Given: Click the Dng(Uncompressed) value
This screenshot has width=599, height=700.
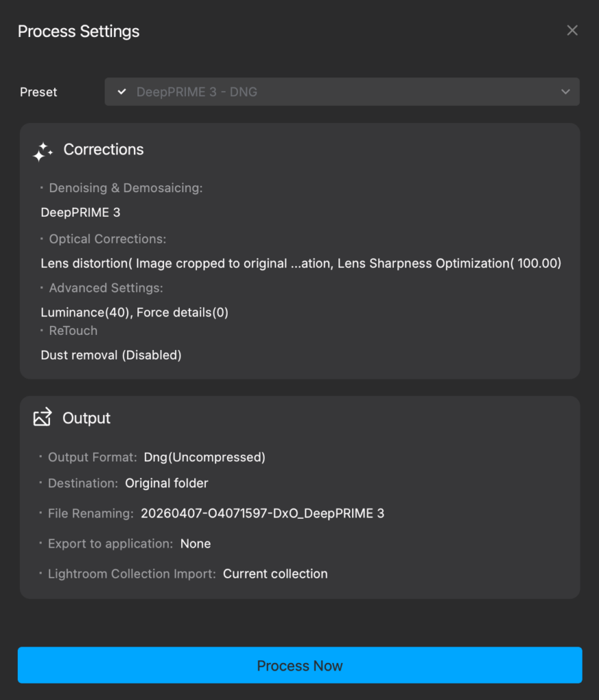Looking at the screenshot, I should [204, 457].
